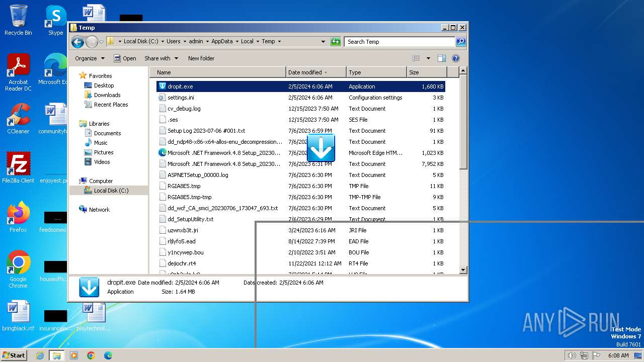Expand the Users breadcrumb arrow
644x362 pixels.
pos(185,42)
